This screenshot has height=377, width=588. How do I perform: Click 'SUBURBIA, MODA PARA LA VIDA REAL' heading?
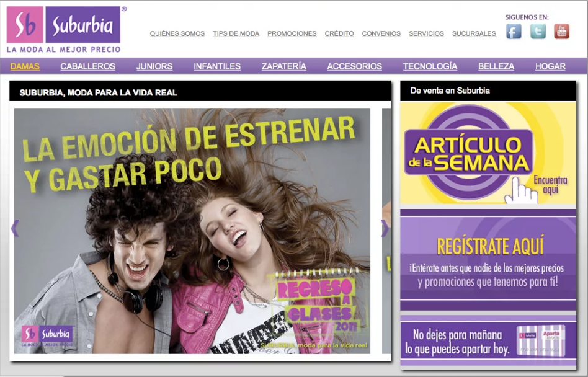pyautogui.click(x=98, y=92)
